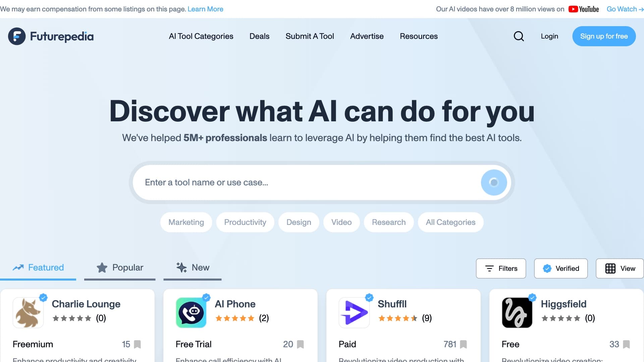Switch to the New tab
Image resolution: width=644 pixels, height=362 pixels.
tap(193, 268)
